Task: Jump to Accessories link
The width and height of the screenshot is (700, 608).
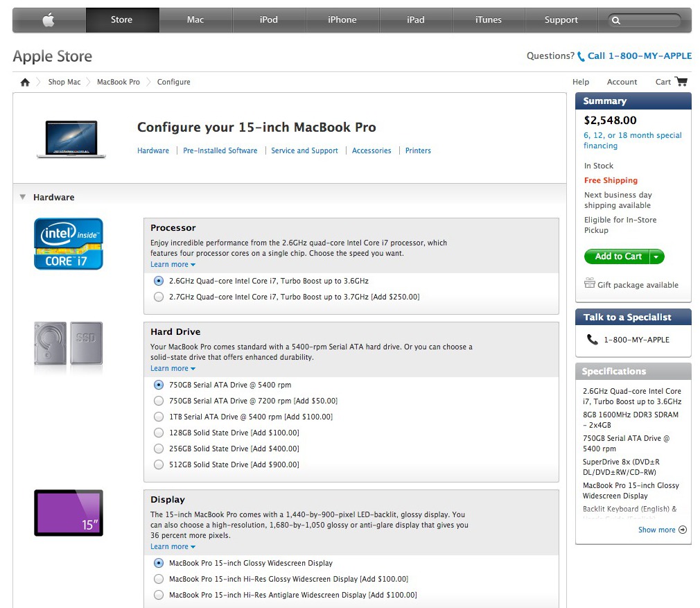Action: click(371, 151)
